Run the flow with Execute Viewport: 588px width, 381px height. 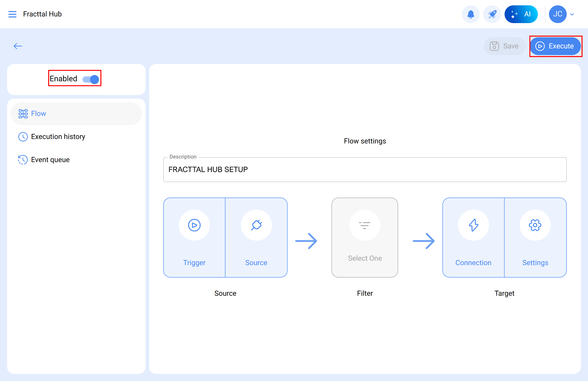(555, 46)
